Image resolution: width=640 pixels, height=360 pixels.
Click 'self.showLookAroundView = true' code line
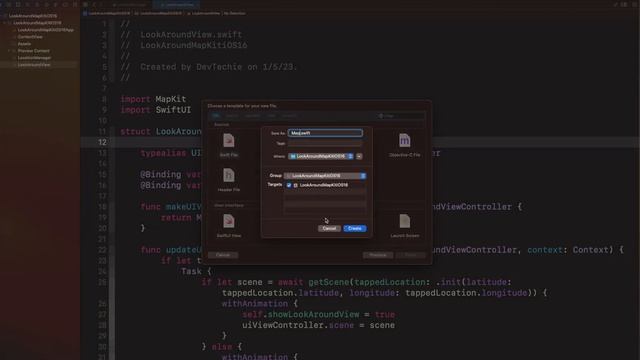pyautogui.click(x=318, y=315)
